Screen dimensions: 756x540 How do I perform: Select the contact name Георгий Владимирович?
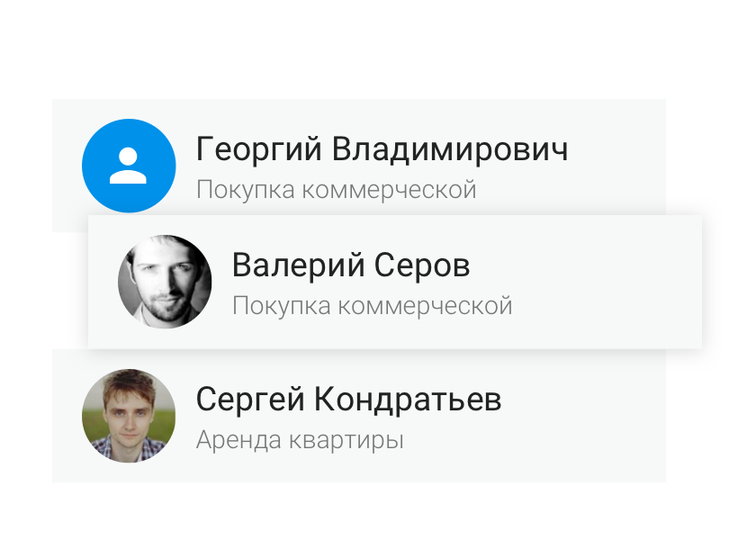coord(382,149)
